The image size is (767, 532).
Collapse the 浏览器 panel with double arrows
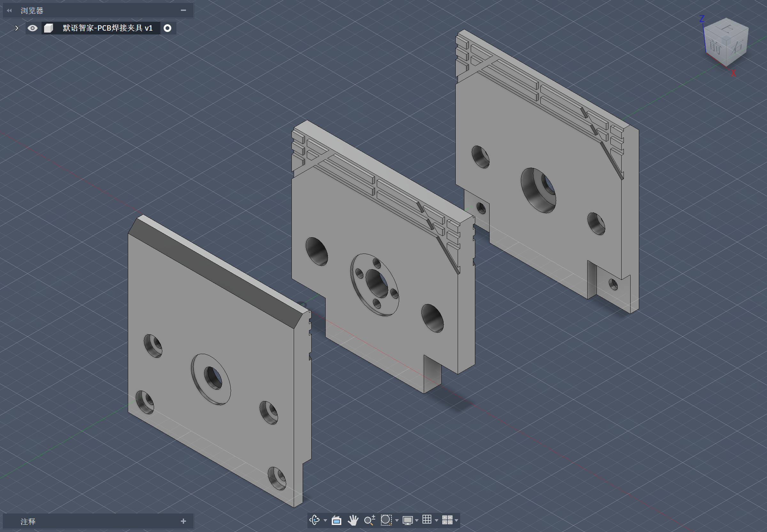click(x=9, y=11)
